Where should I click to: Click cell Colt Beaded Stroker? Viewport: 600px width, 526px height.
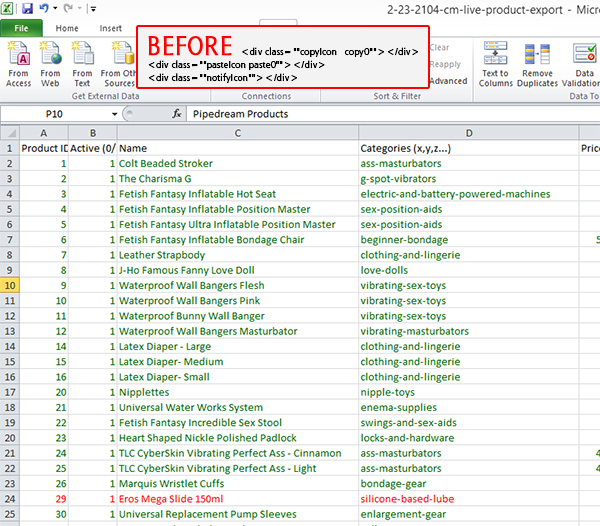click(238, 164)
